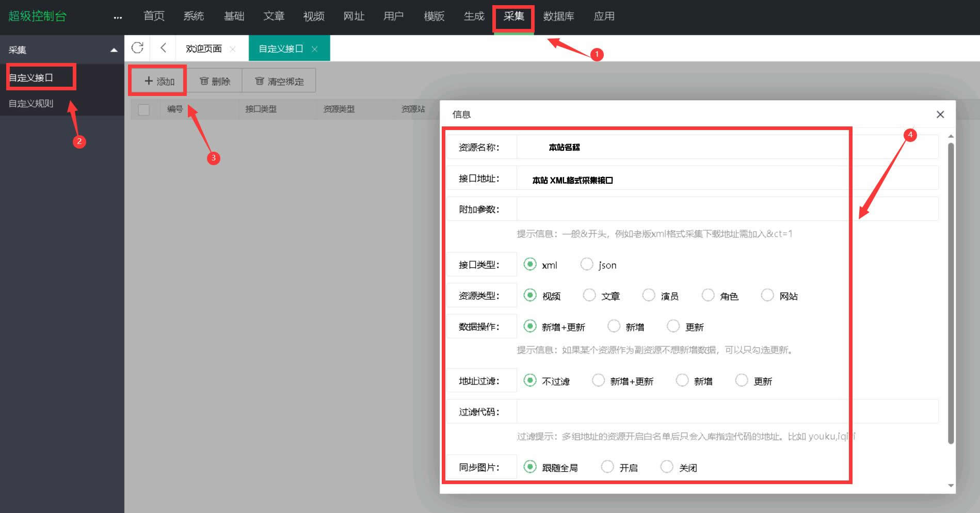The width and height of the screenshot is (980, 513).
Task: Refresh the 自定义接口 list
Action: point(137,47)
